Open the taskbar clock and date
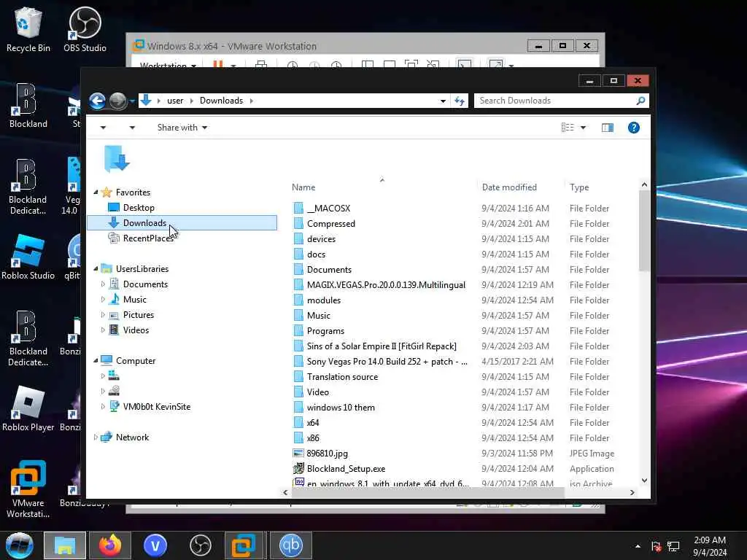 [710, 546]
